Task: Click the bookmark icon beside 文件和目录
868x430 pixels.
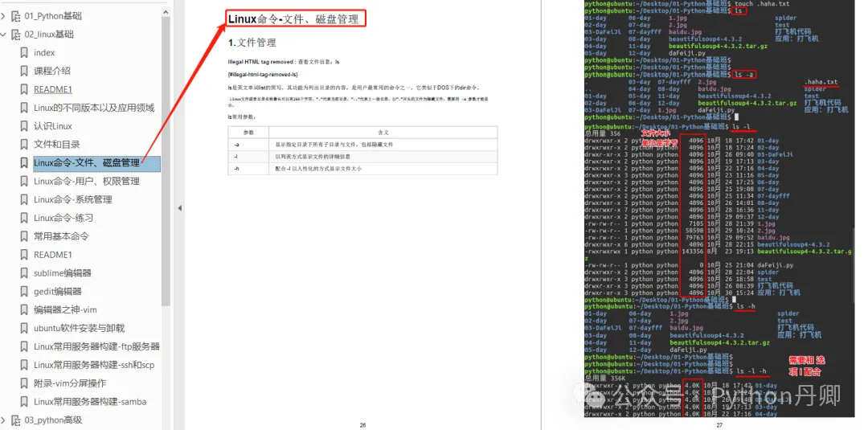Action: pos(24,145)
